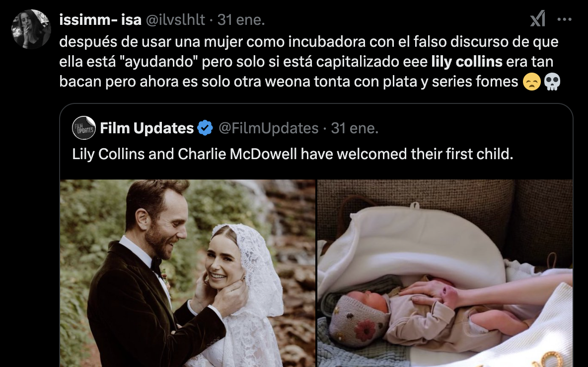Open the issimm- isa display name
588x367 pixels.
point(100,19)
